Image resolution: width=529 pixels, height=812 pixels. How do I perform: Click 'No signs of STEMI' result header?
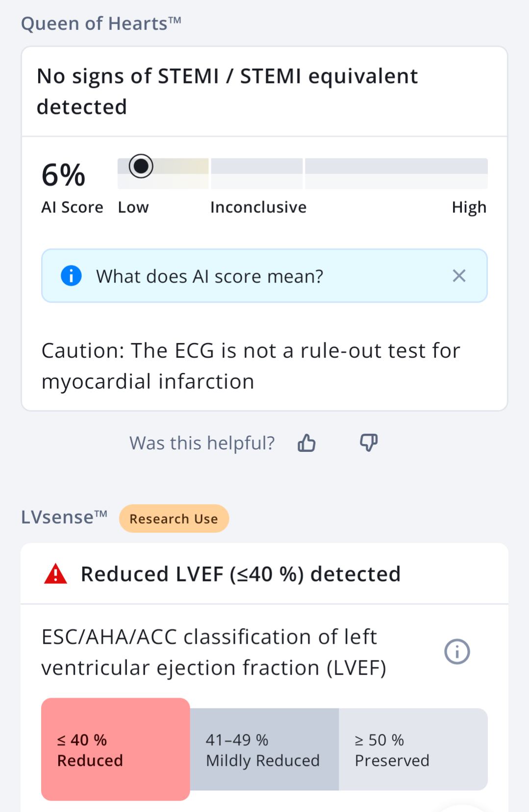(227, 91)
